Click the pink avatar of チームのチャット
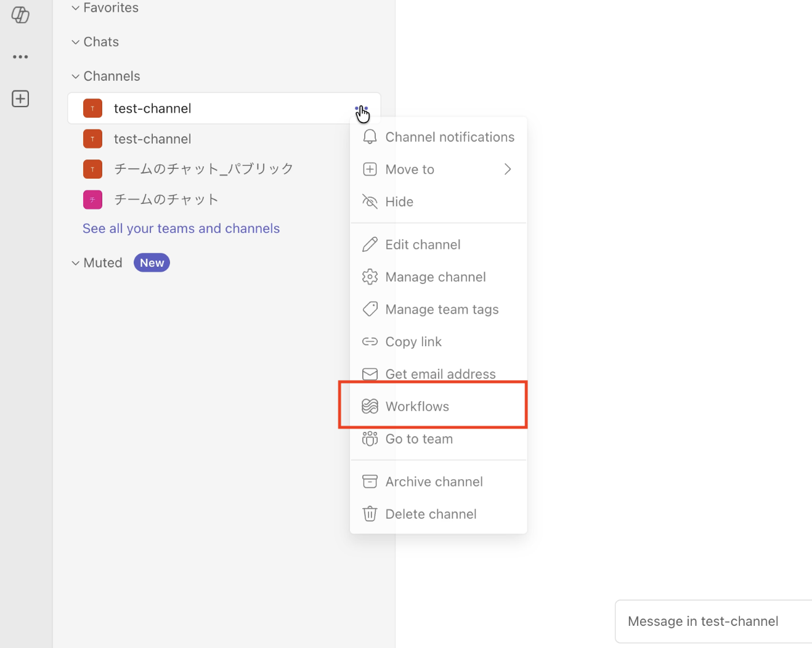This screenshot has height=648, width=812. [x=92, y=200]
